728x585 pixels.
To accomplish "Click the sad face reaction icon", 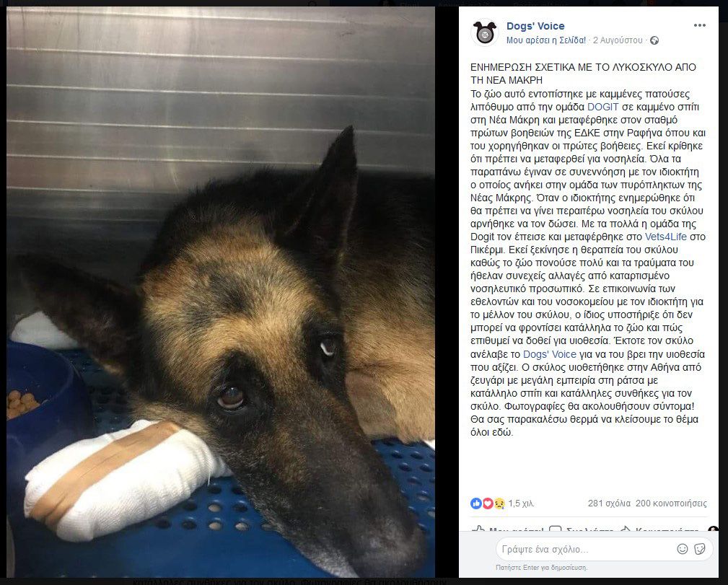I will point(499,503).
